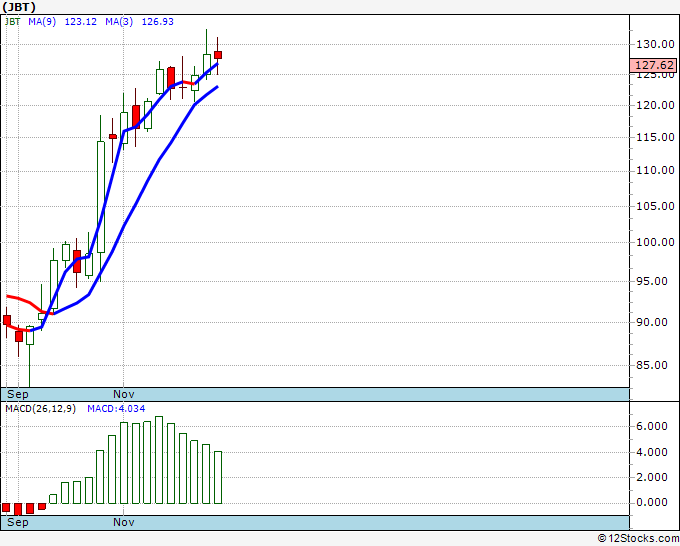Click the (JBT) chart title
Image resolution: width=680 pixels, height=546 pixels.
pos(19,7)
